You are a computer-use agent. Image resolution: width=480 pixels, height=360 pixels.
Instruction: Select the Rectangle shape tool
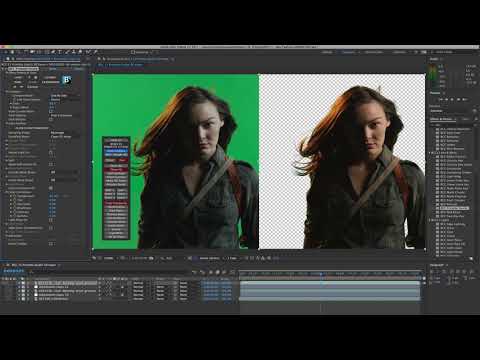pyautogui.click(x=46, y=52)
